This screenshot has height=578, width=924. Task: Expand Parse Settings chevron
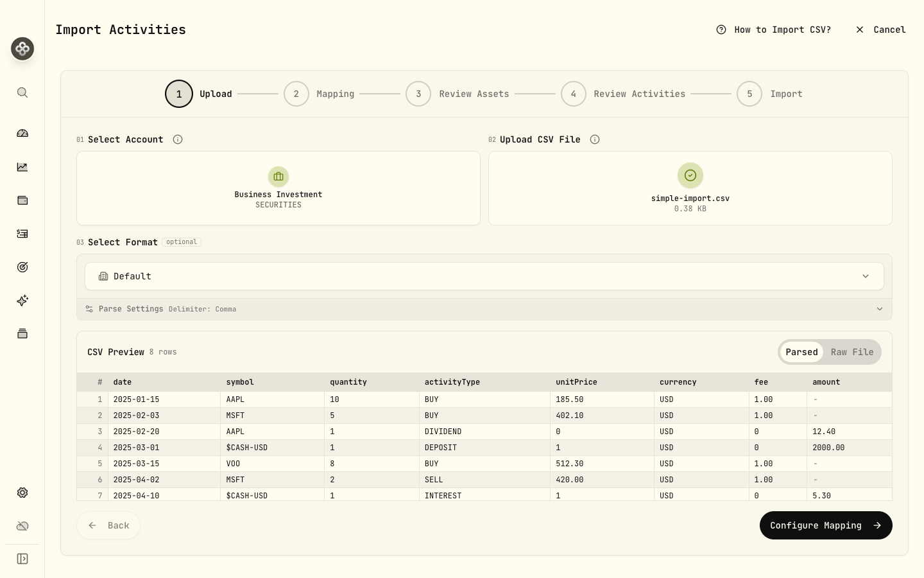point(880,309)
